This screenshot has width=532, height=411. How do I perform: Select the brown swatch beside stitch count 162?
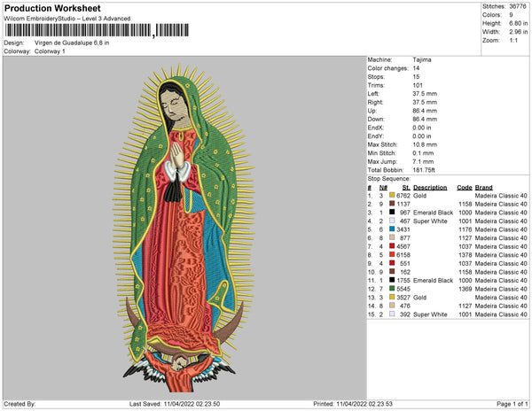(392, 271)
